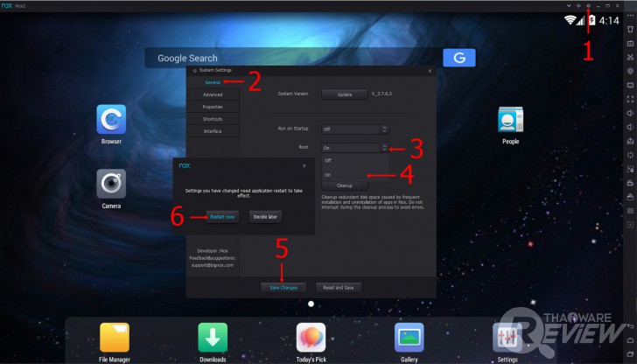Screen dimensions: 637x364
Task: Tap the battery status icon
Action: [x=591, y=20]
